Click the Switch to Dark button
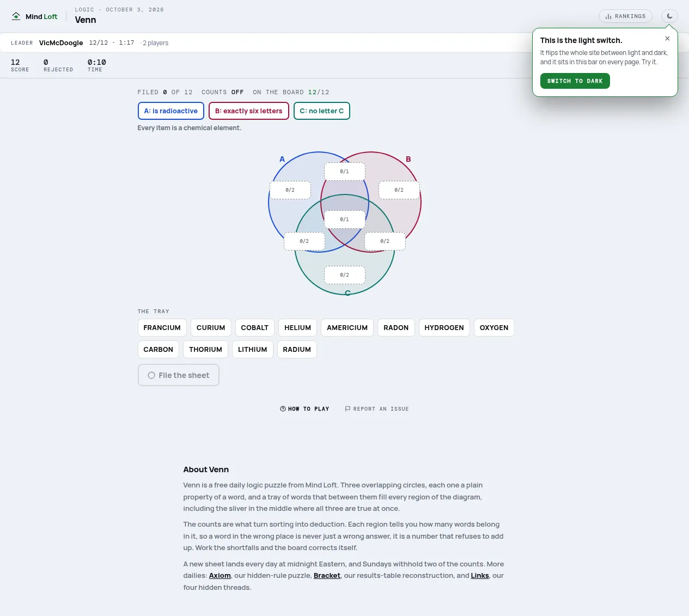 [575, 81]
